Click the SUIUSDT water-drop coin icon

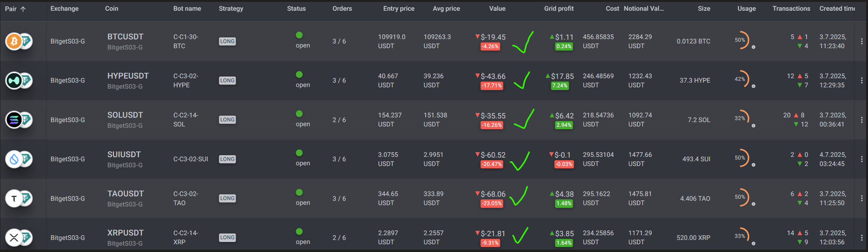14,159
